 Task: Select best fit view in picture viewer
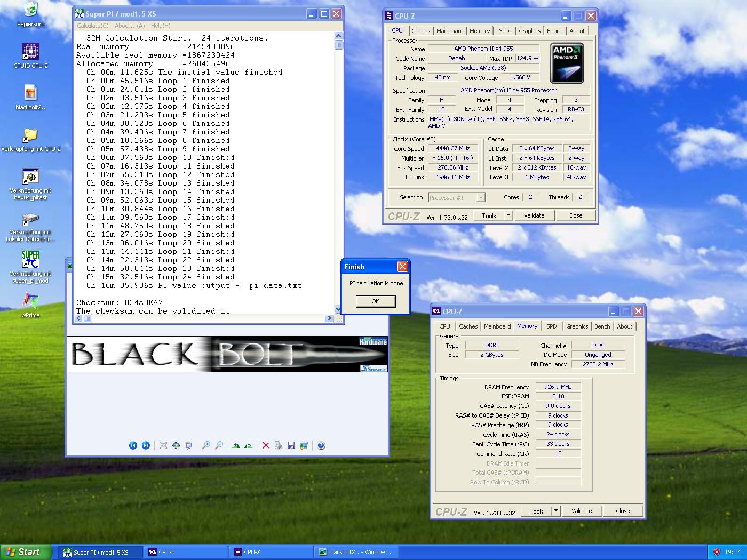coord(163,445)
